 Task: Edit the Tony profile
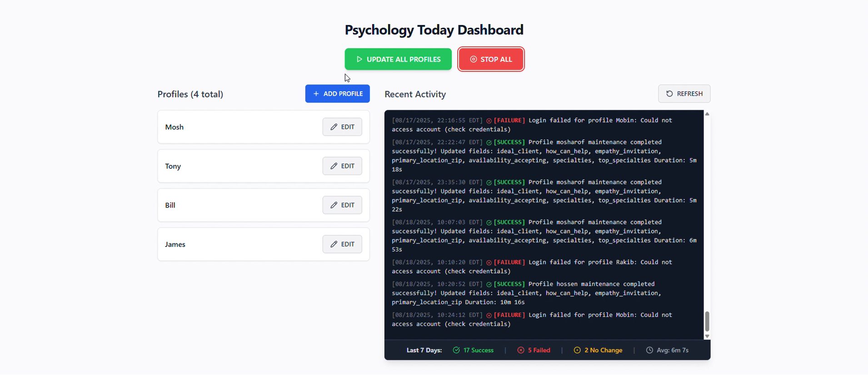342,166
